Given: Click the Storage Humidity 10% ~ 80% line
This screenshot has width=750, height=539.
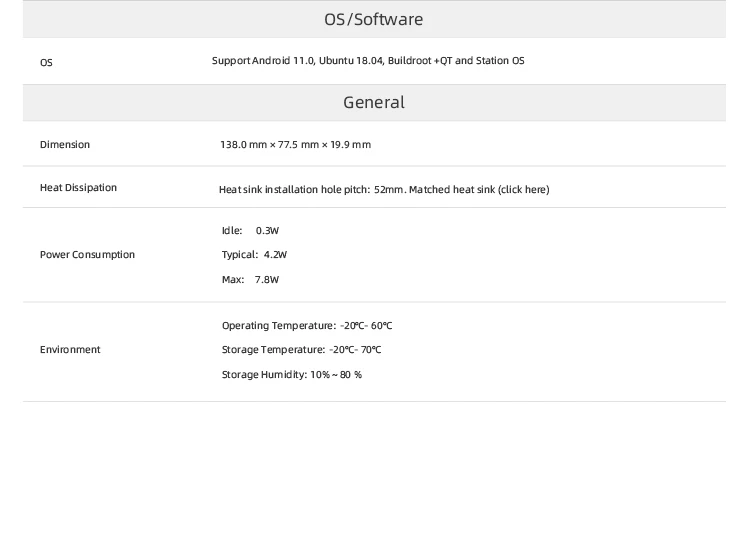Looking at the screenshot, I should coord(291,375).
